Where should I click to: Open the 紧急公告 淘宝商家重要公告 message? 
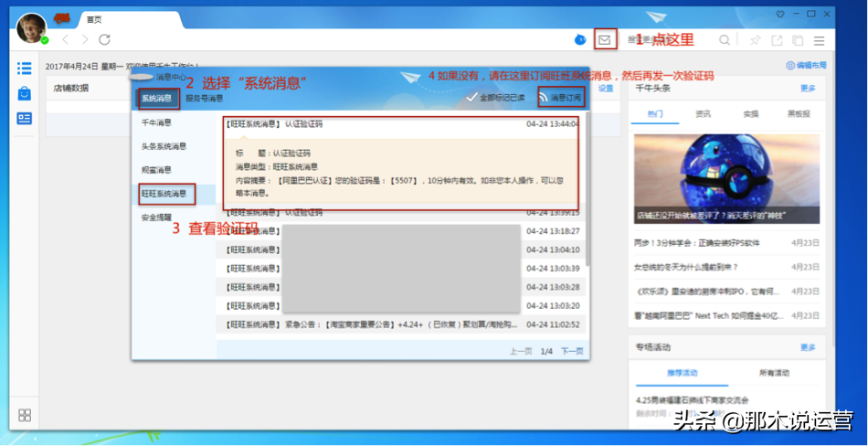tap(401, 324)
